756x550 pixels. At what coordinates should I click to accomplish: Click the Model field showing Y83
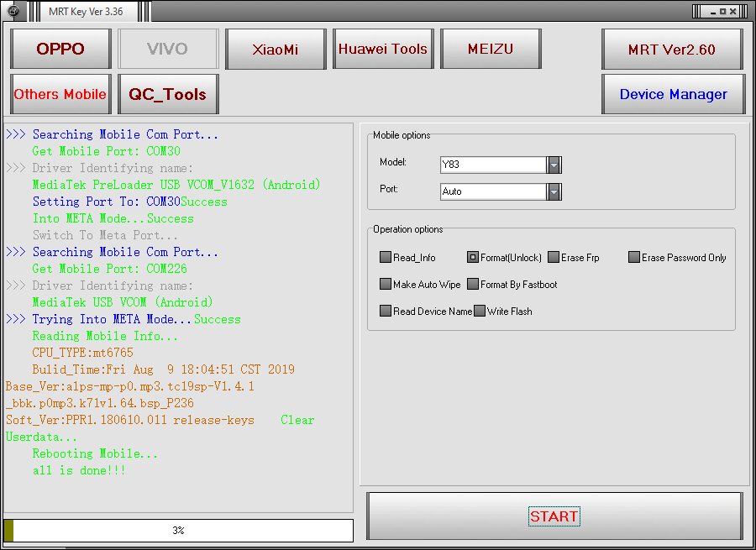point(493,165)
